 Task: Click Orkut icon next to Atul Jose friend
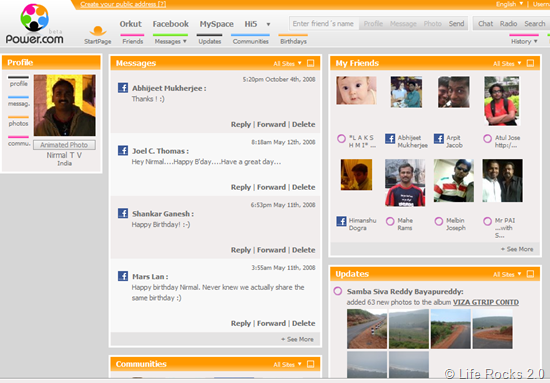[487, 139]
